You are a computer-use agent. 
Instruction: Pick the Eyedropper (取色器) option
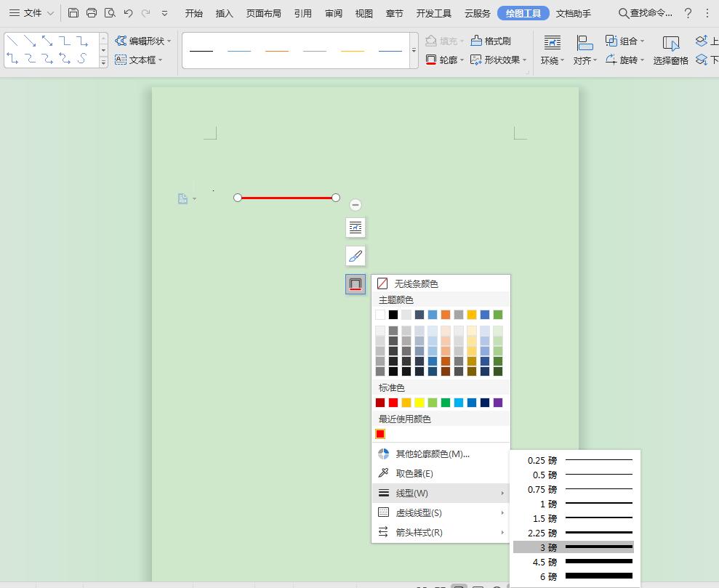point(414,474)
